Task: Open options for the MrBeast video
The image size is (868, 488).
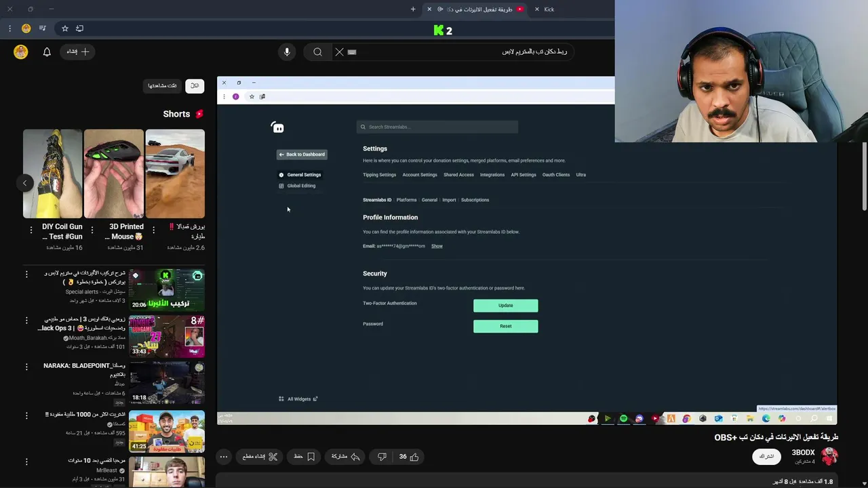Action: coord(26,462)
